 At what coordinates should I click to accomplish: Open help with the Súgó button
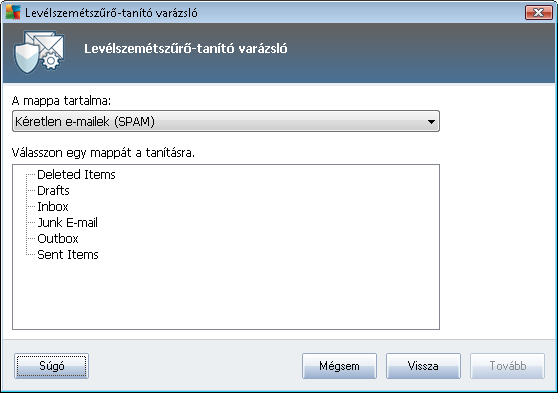(x=52, y=366)
